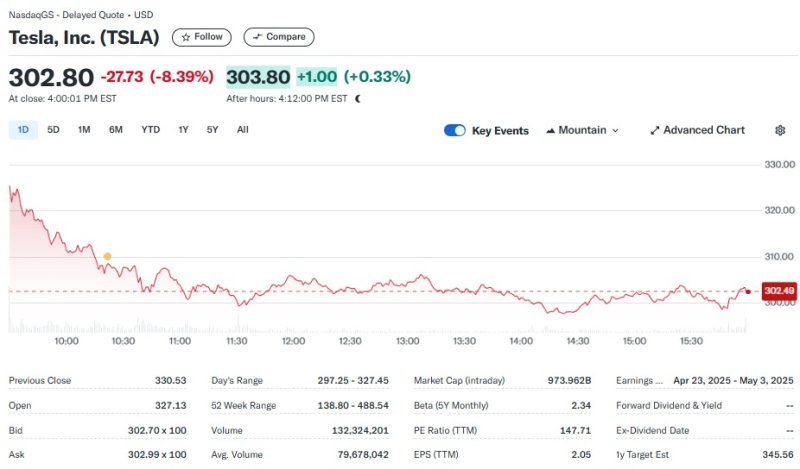Click the red 302.49 current price label

779,291
